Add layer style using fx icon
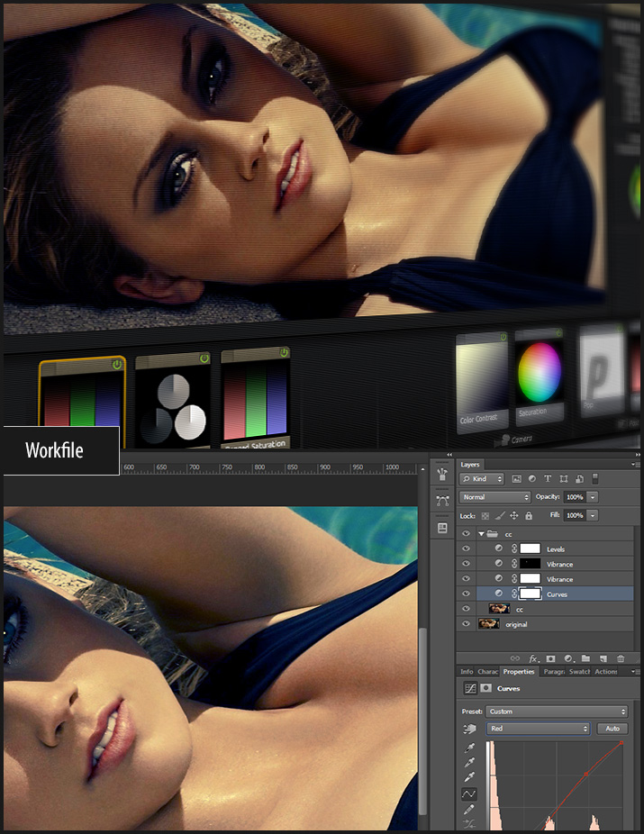Image resolution: width=644 pixels, height=834 pixels. click(x=533, y=658)
